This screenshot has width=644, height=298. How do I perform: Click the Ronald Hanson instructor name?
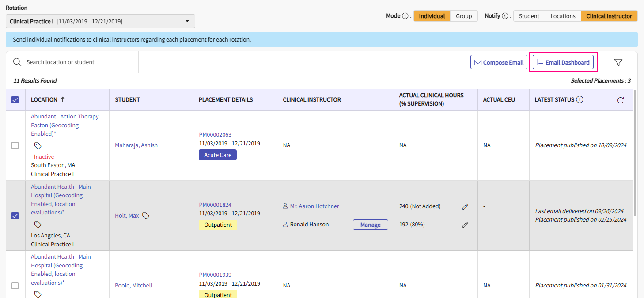pos(309,224)
